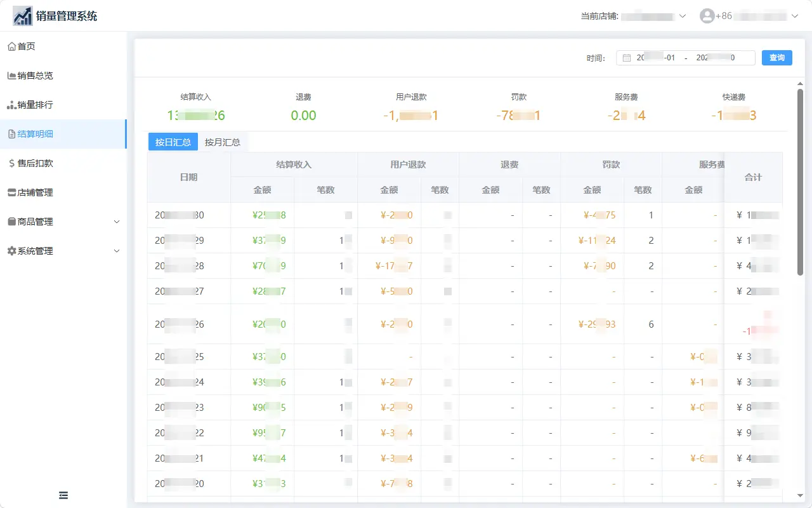This screenshot has height=508, width=812.
Task: Expand the 系统管理 submenu chevron
Action: coord(117,251)
